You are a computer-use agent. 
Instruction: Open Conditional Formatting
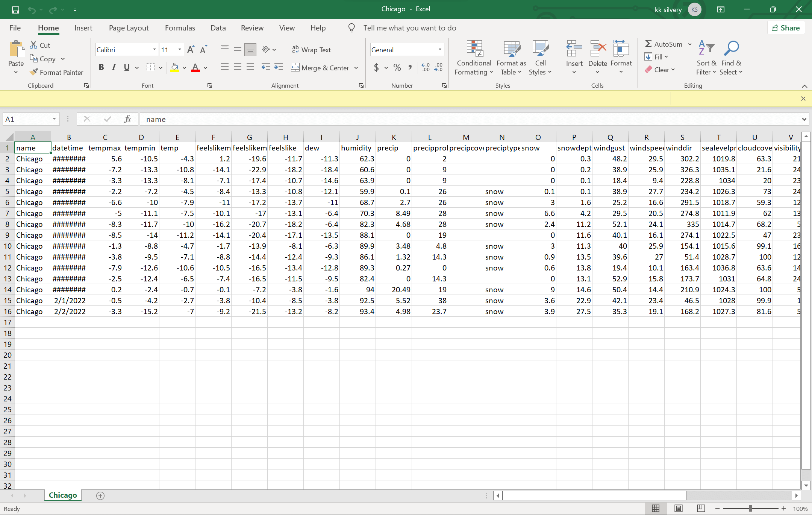pos(474,58)
